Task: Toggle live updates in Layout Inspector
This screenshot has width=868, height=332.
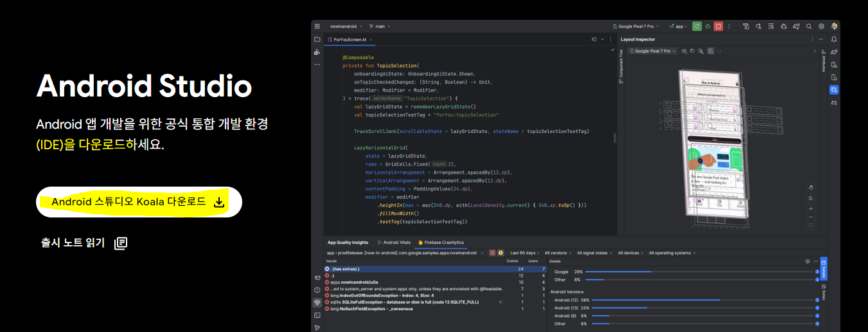Action: click(710, 51)
